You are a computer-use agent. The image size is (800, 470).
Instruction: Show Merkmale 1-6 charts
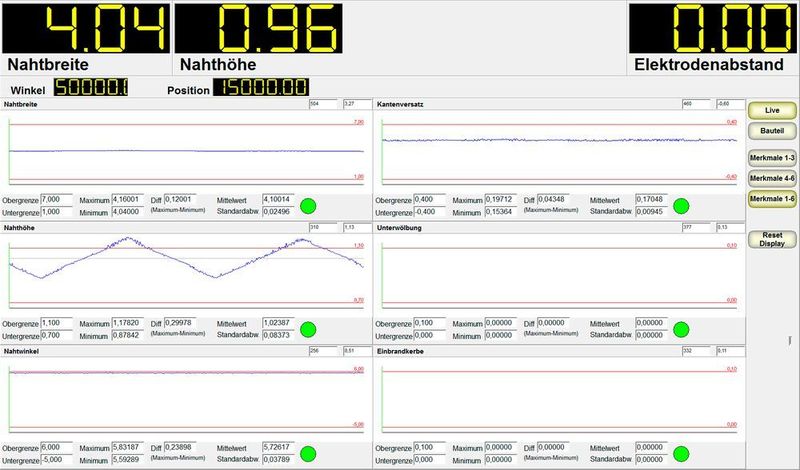(772, 199)
